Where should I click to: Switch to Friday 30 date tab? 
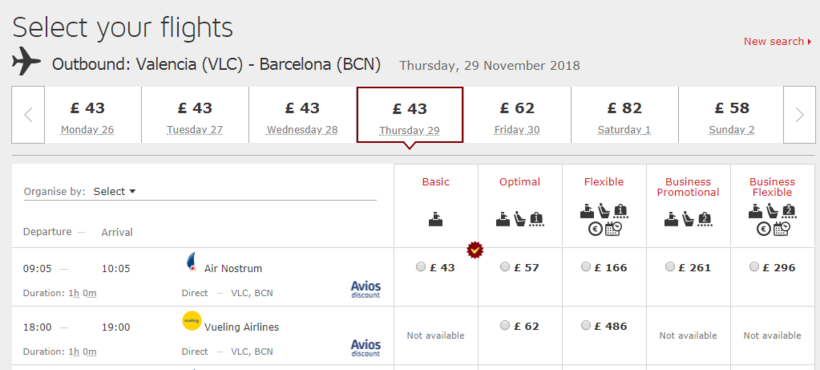coord(517,115)
